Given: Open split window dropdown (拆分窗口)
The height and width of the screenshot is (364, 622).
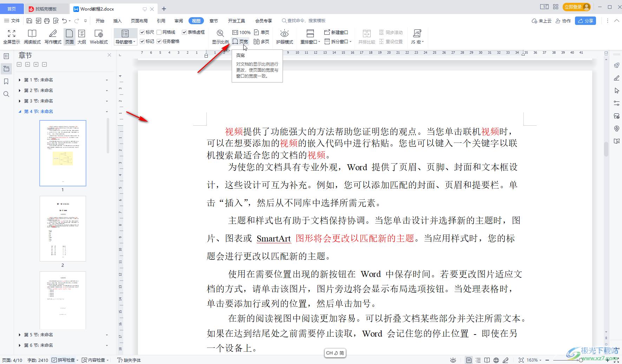Looking at the screenshot, I should pos(338,41).
